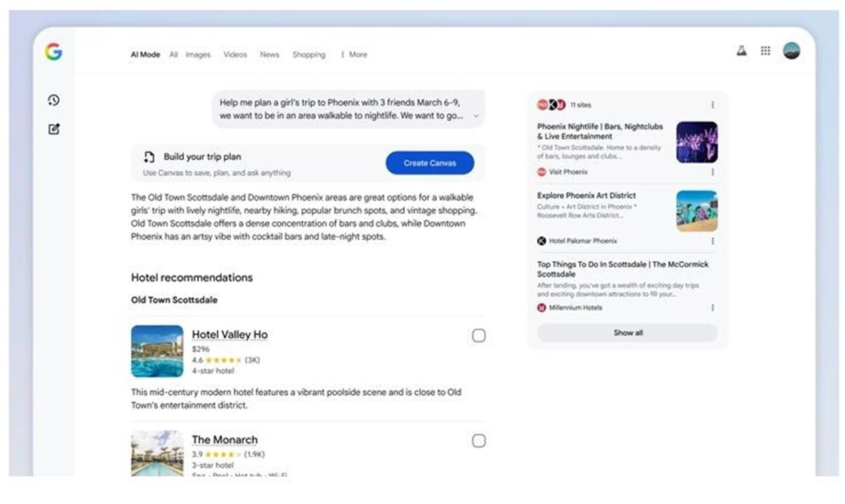Open options menu beside 11 sites
Viewport: 845px width, 504px height.
point(713,105)
